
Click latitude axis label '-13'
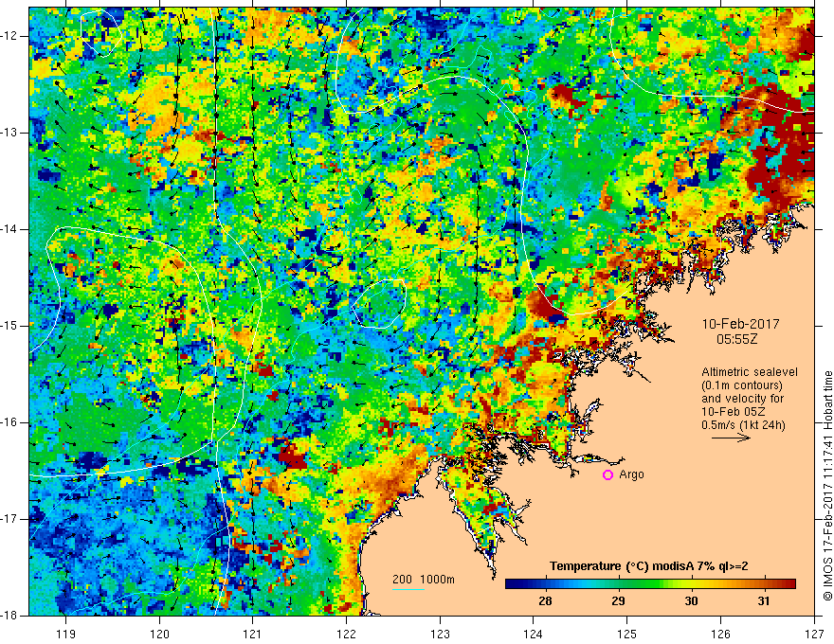(x=9, y=133)
